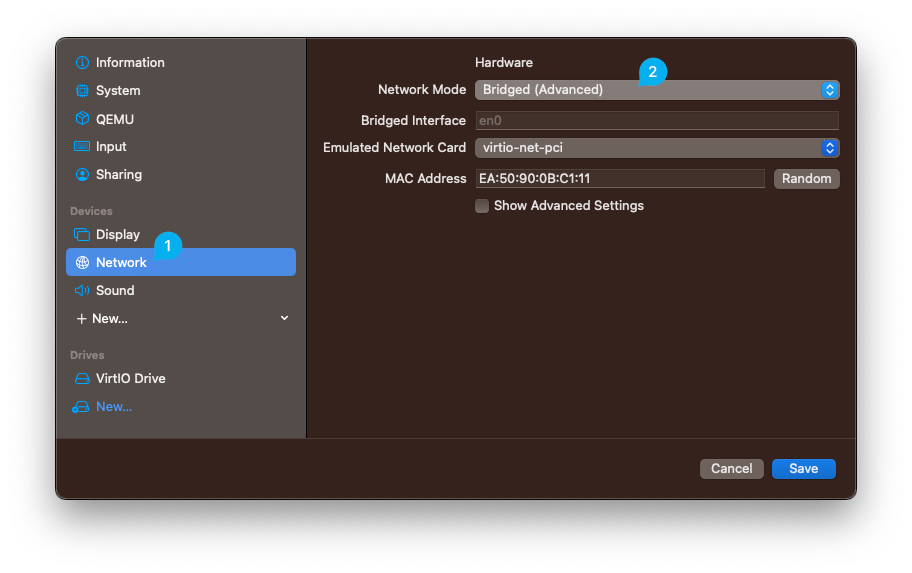Click the MAC Address label
Image resolution: width=912 pixels, height=573 pixels.
[425, 179]
